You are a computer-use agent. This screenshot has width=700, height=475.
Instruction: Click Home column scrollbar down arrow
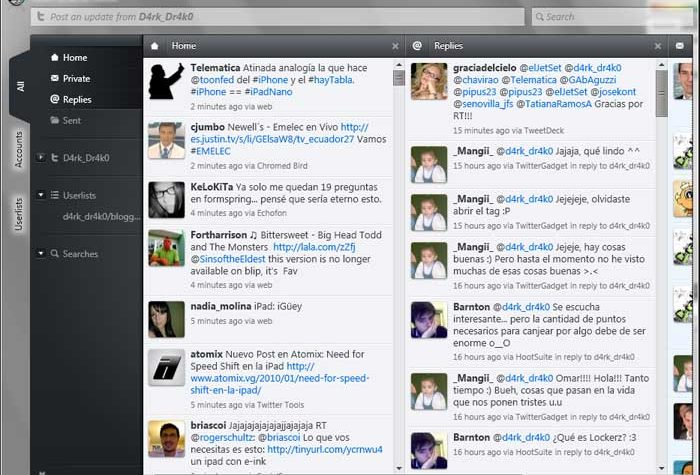399,468
